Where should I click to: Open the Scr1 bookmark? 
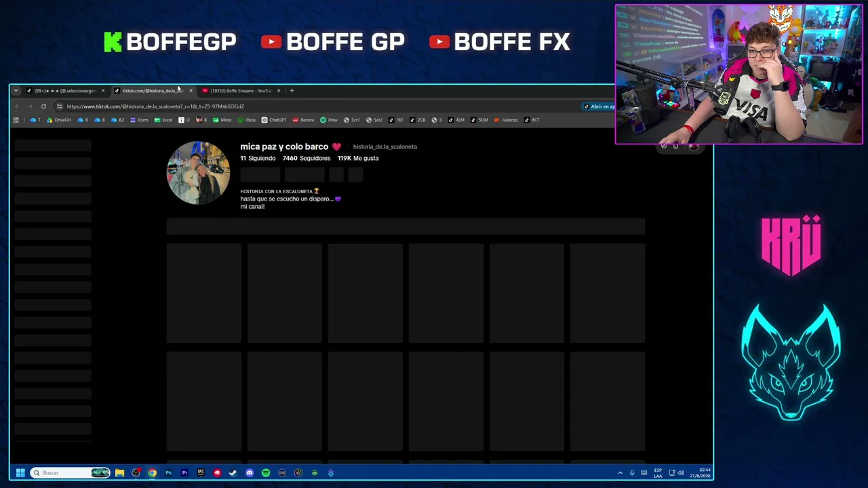pos(352,120)
